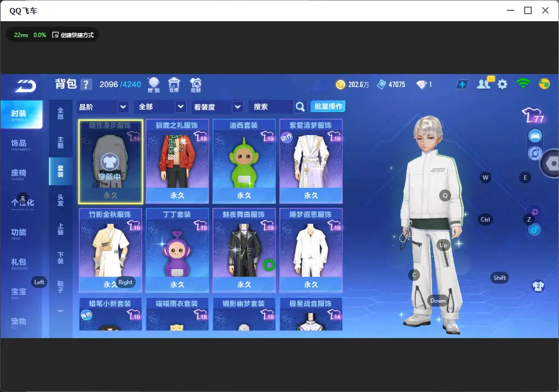Image resolution: width=559 pixels, height=392 pixels.
Task: Click the 动作 badge on 紫雾清梦服饰
Action: (286, 137)
